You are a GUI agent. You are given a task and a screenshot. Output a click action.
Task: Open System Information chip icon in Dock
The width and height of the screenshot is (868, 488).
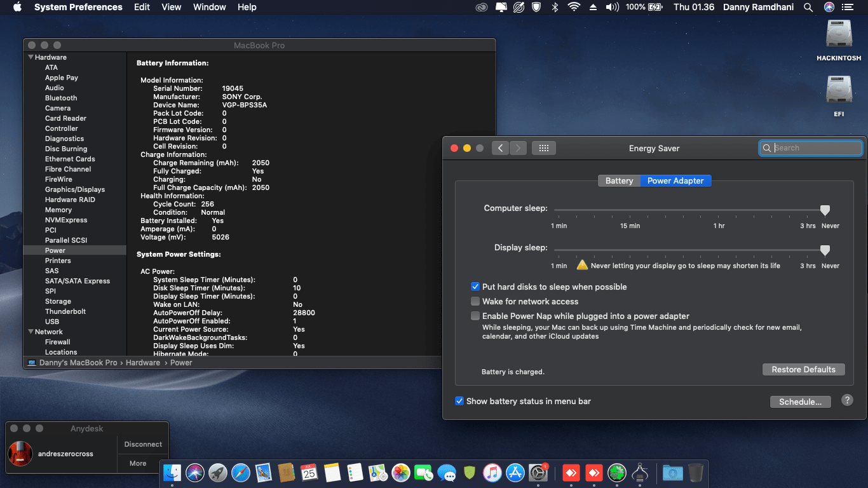640,473
